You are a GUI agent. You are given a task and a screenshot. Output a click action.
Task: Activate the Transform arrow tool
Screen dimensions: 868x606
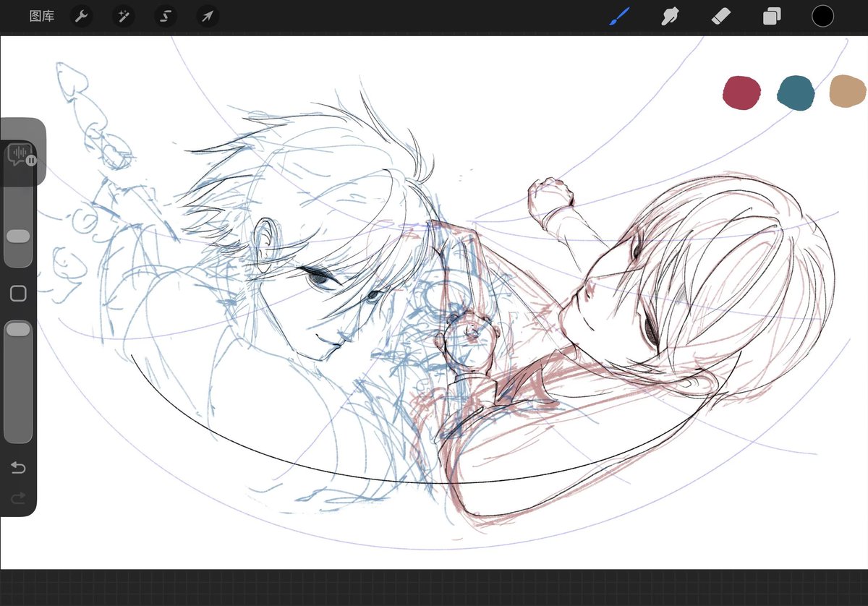point(208,17)
